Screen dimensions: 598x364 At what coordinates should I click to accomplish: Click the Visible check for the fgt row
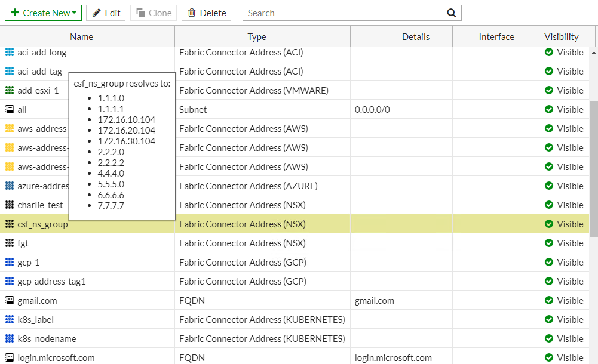549,243
